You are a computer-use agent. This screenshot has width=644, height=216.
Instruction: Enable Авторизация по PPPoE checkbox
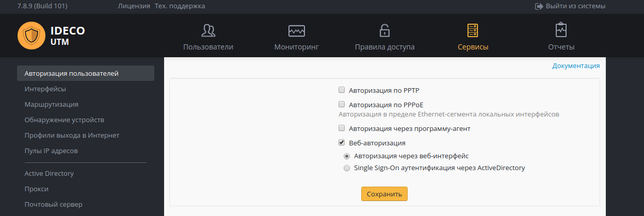(x=342, y=104)
